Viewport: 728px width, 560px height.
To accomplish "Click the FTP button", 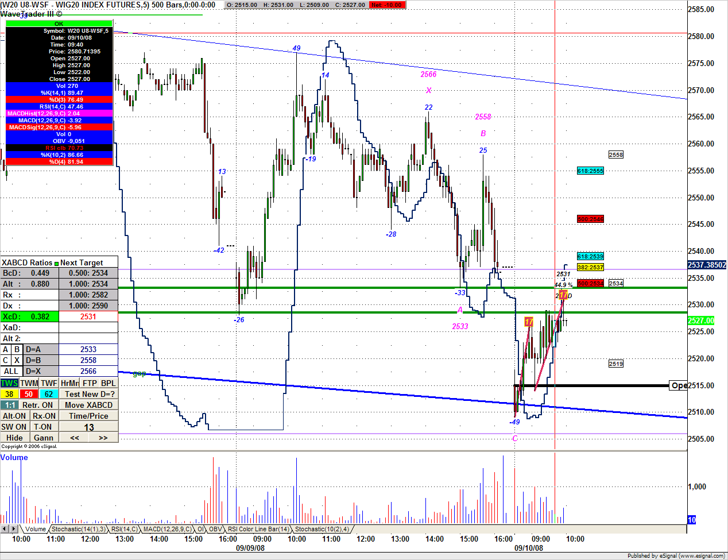I will (x=90, y=383).
